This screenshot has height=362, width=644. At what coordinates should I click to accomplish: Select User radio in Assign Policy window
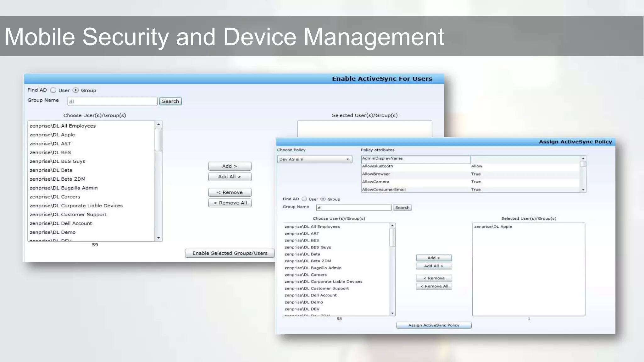pyautogui.click(x=304, y=199)
